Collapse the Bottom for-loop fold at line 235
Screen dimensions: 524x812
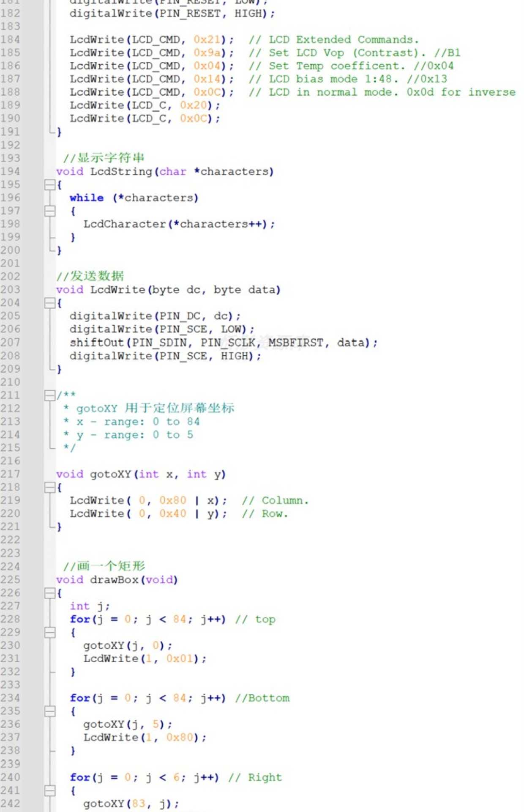coord(50,711)
